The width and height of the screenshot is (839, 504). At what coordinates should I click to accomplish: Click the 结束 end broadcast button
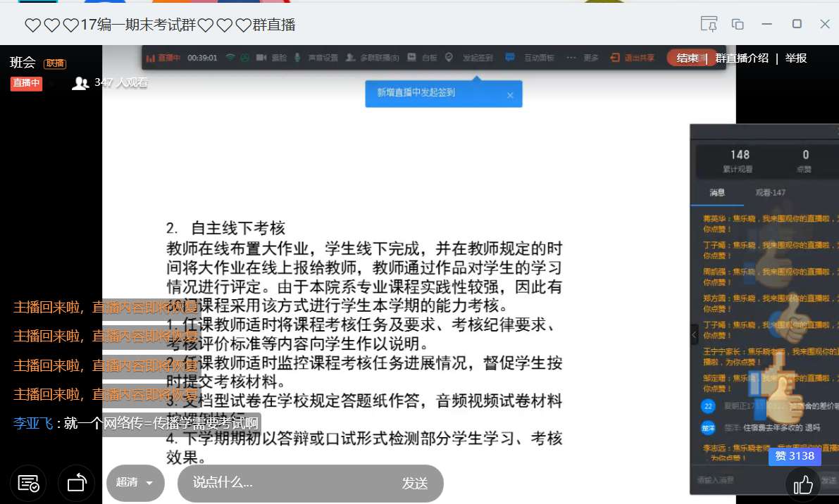tap(687, 58)
